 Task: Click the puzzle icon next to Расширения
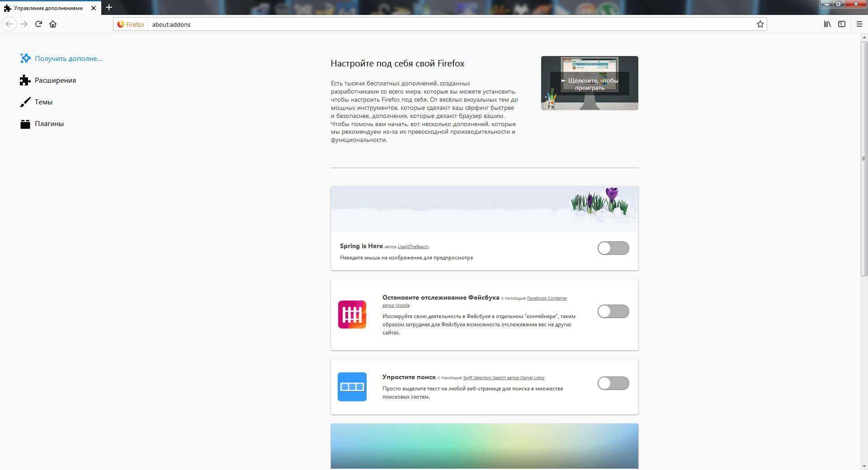tap(25, 80)
